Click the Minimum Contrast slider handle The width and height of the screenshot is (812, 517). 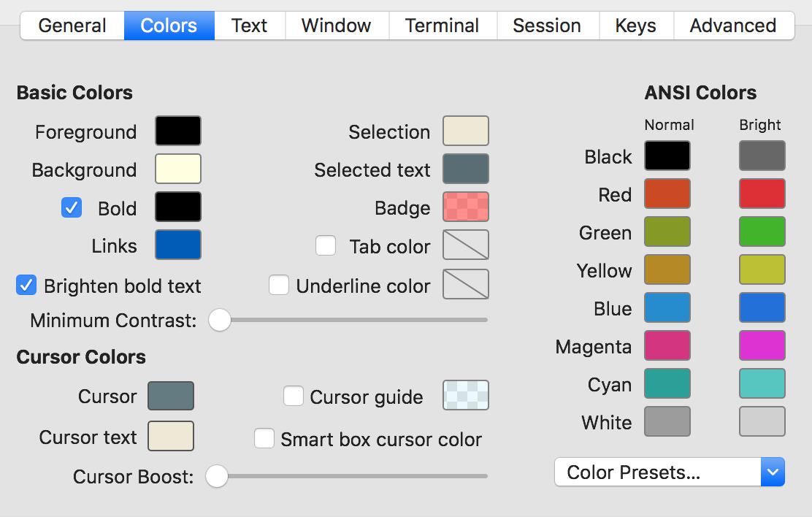pyautogui.click(x=220, y=320)
